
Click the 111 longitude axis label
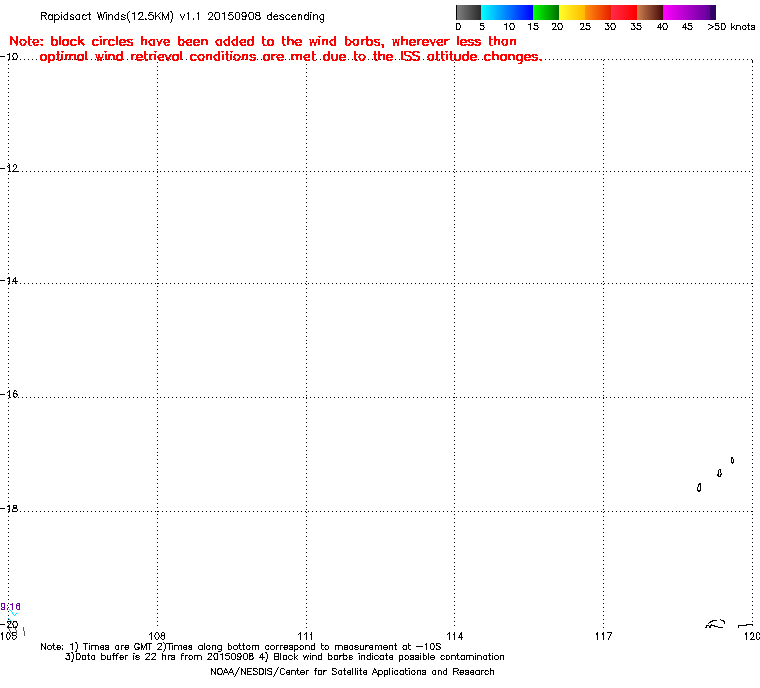305,636
